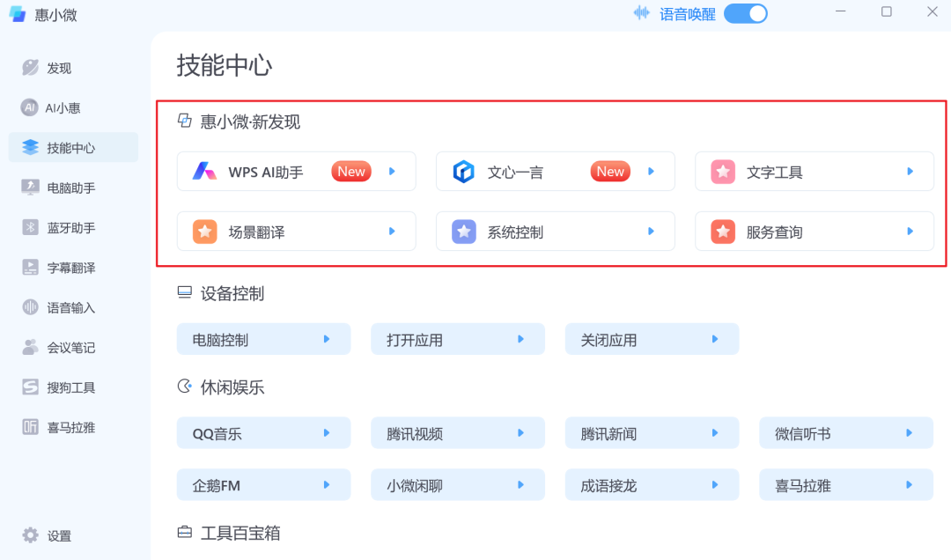Click the 文心一言 hexagon logo icon
The width and height of the screenshot is (951, 560).
pos(463,172)
